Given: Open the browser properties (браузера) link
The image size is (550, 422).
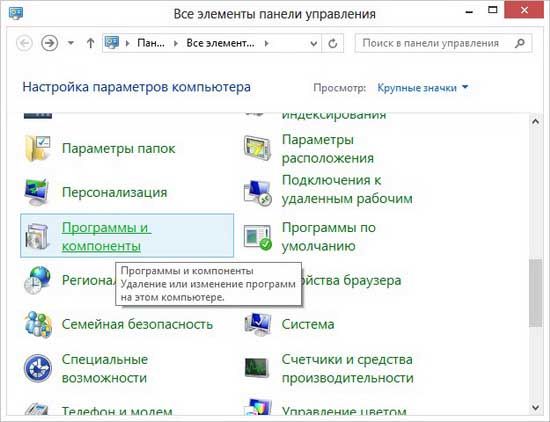Looking at the screenshot, I should [351, 280].
